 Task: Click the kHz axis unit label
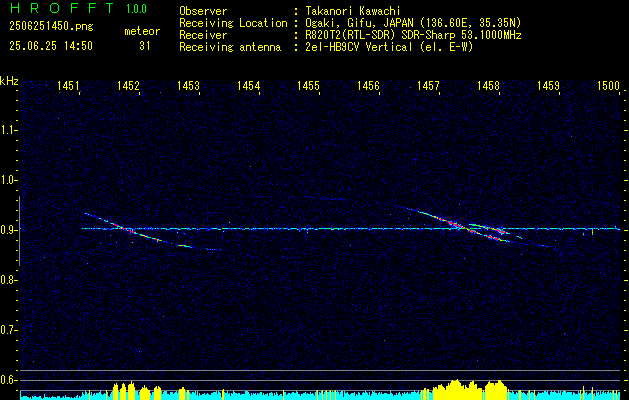coord(9,81)
